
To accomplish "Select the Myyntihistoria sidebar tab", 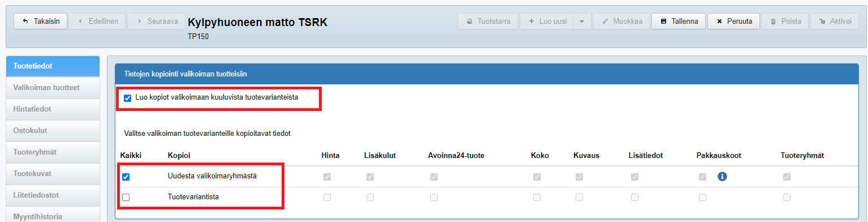I will [x=53, y=216].
